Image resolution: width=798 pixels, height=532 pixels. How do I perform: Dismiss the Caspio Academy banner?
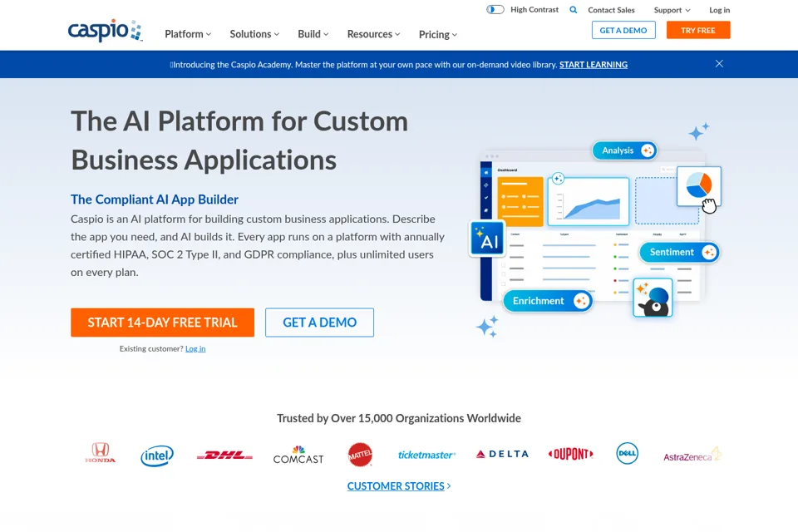tap(719, 64)
